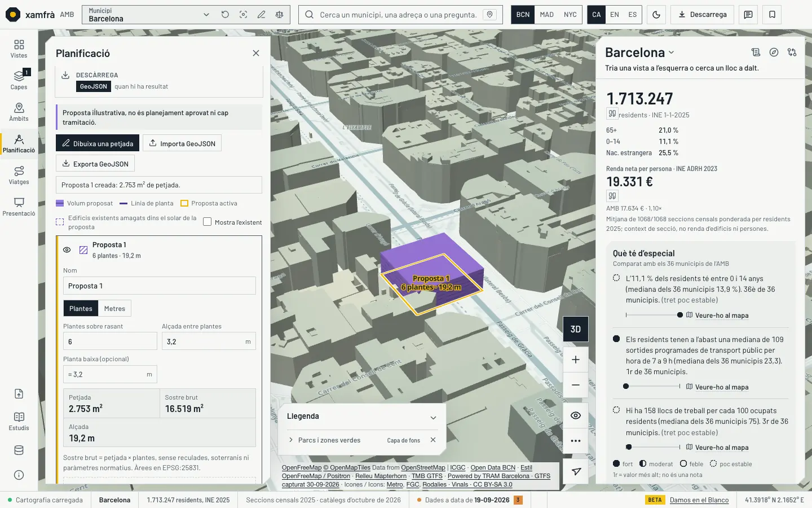Open the OpenStreetMap attribution link
This screenshot has width=812, height=508.
423,467
